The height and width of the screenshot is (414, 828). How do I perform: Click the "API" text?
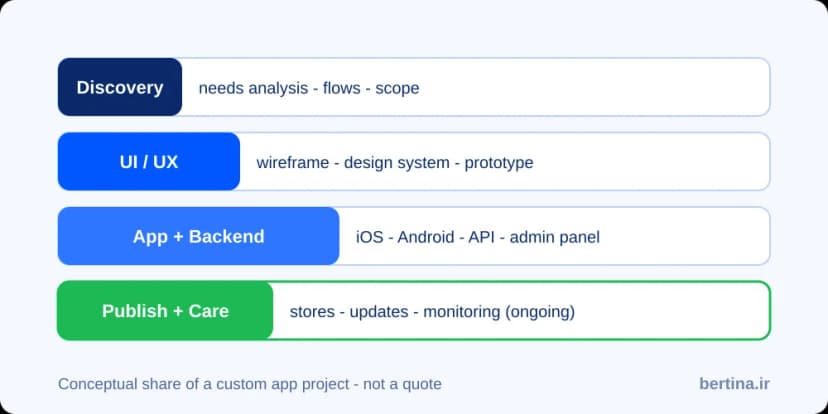(482, 237)
